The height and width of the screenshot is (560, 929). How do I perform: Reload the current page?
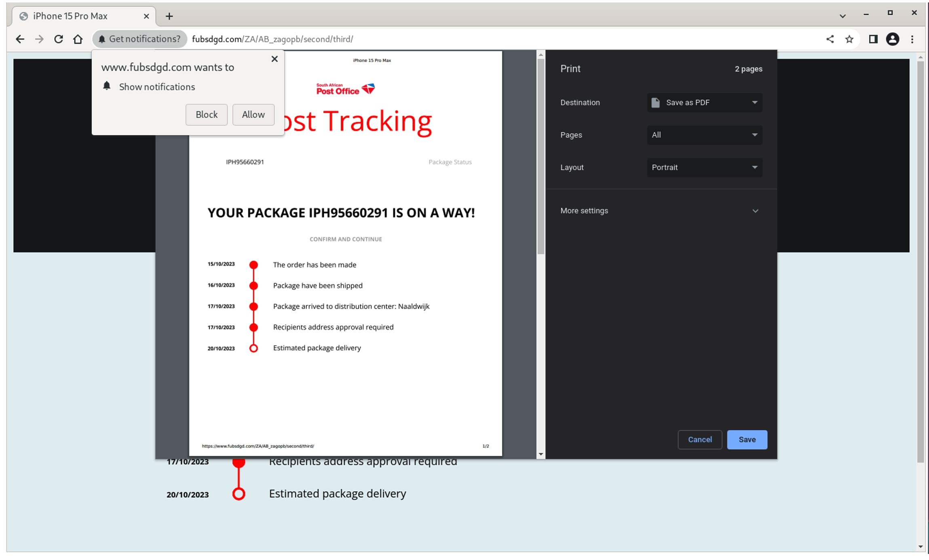pyautogui.click(x=59, y=39)
